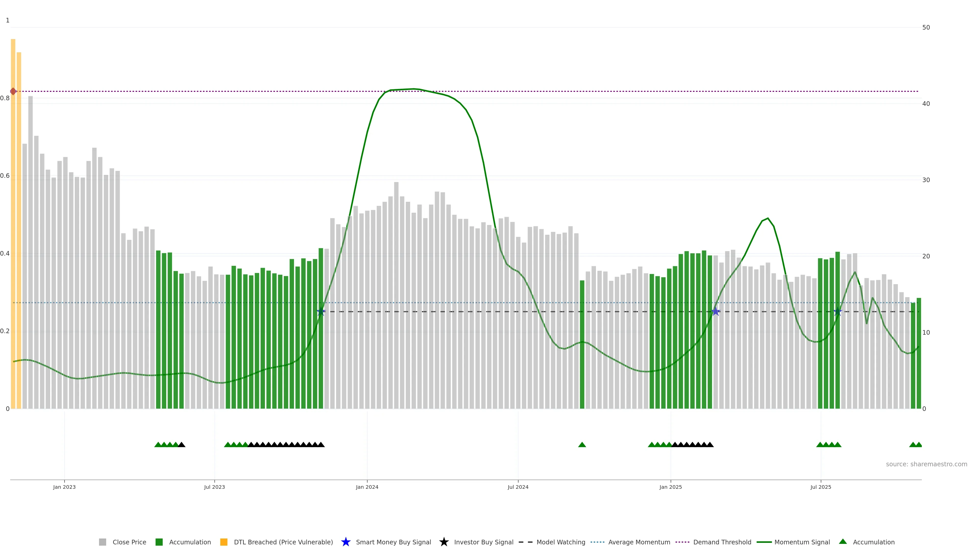Click the blue star marker after Jul 2025

click(x=838, y=311)
